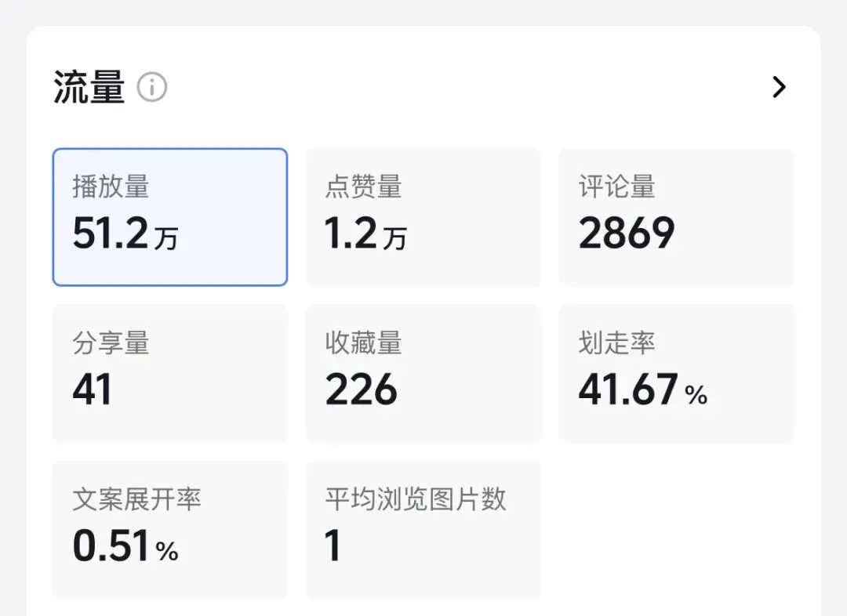
Task: Click the 41.67% swipe-away rate value
Action: coord(642,390)
